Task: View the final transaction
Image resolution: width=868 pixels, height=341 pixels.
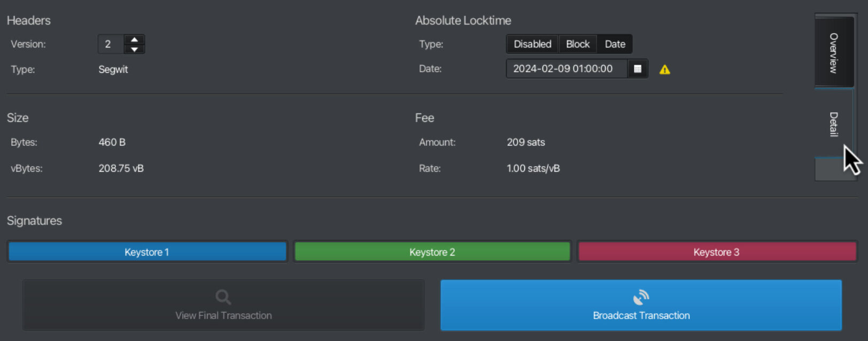Action: click(223, 305)
